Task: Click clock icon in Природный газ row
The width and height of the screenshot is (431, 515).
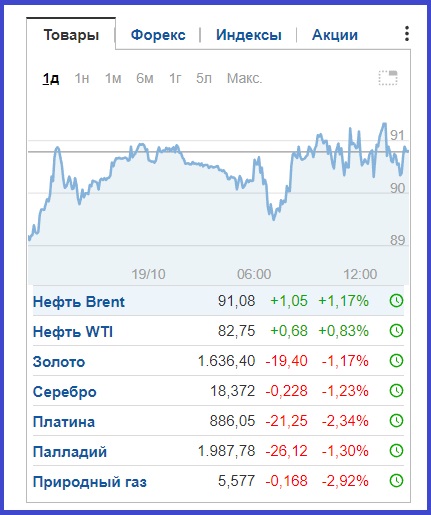Action: pos(396,481)
